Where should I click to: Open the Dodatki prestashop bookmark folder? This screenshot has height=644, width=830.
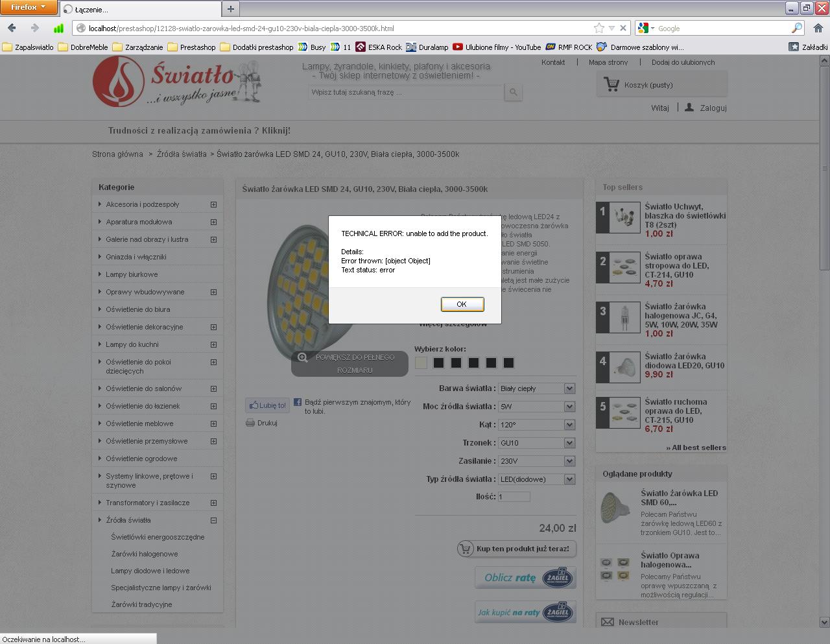257,47
